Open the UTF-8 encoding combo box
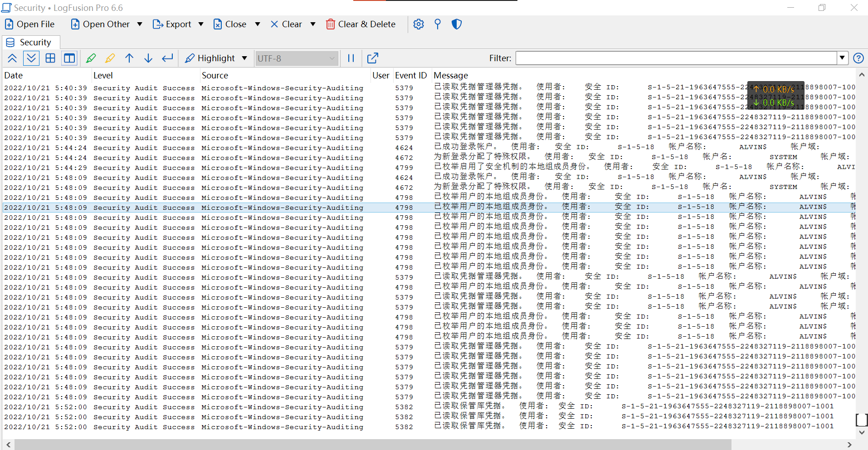This screenshot has height=450, width=868. tap(297, 58)
